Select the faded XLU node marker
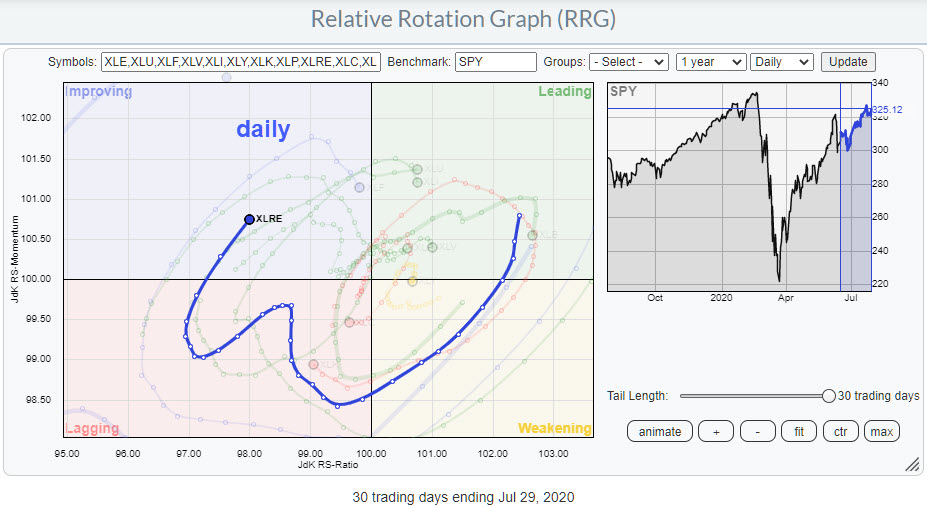The image size is (927, 507). (417, 169)
